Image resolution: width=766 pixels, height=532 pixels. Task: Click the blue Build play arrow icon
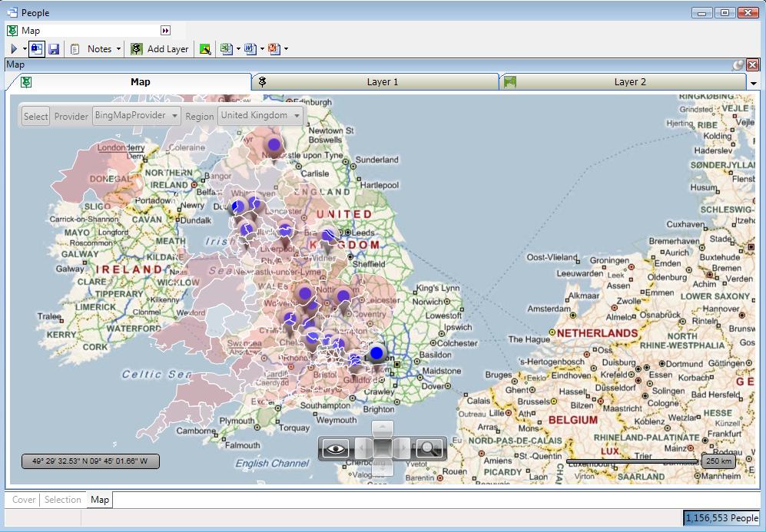pyautogui.click(x=14, y=49)
